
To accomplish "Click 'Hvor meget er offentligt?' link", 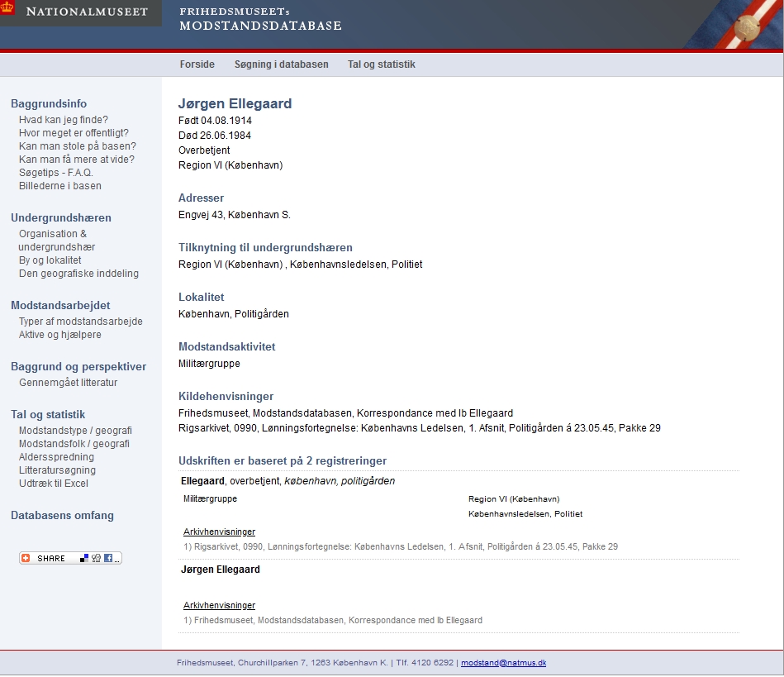I will click(74, 132).
